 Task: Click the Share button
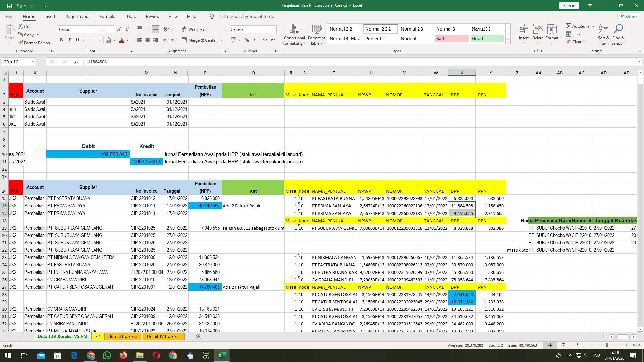[628, 16]
